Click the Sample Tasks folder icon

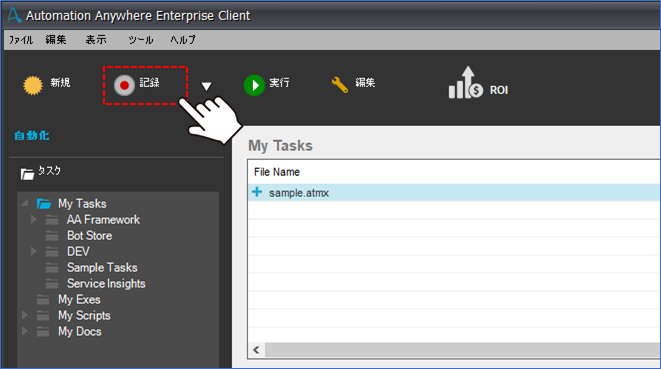52,268
